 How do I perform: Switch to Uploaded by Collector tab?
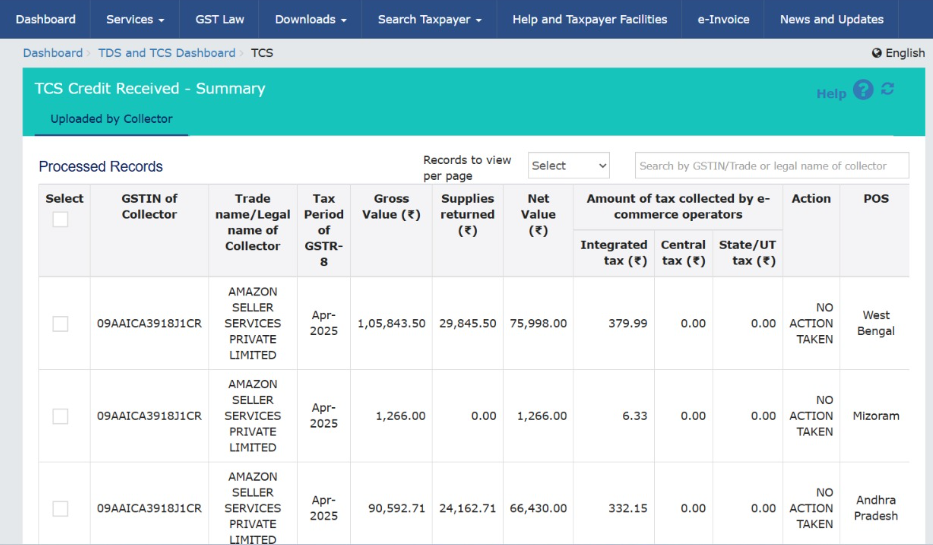click(x=111, y=119)
